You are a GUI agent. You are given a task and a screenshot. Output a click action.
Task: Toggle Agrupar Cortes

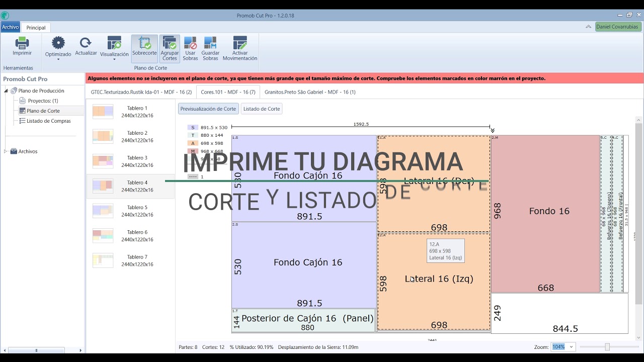pyautogui.click(x=170, y=48)
